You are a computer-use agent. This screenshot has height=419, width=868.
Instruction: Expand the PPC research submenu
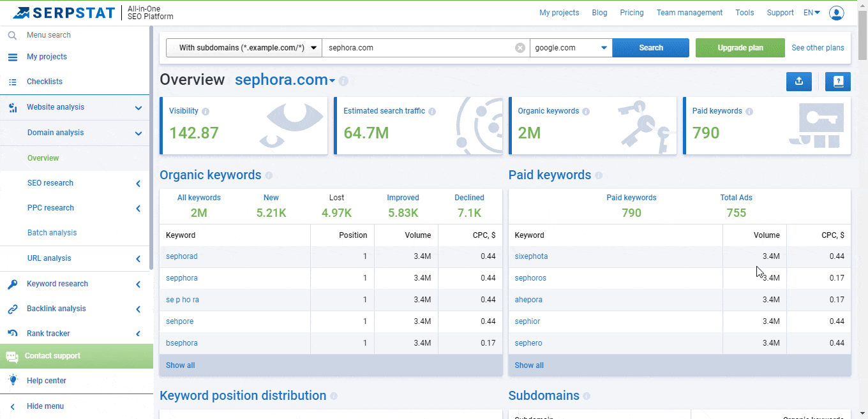coord(138,209)
